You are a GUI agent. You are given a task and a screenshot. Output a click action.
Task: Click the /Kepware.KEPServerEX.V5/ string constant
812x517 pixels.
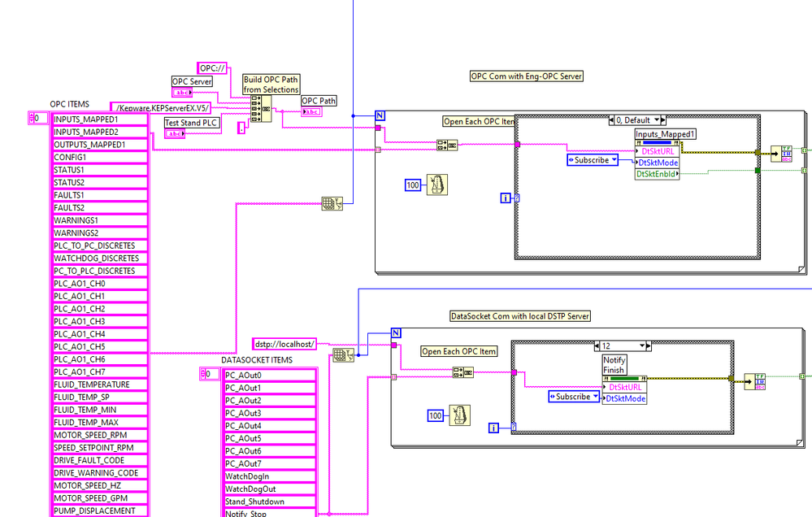(162, 108)
